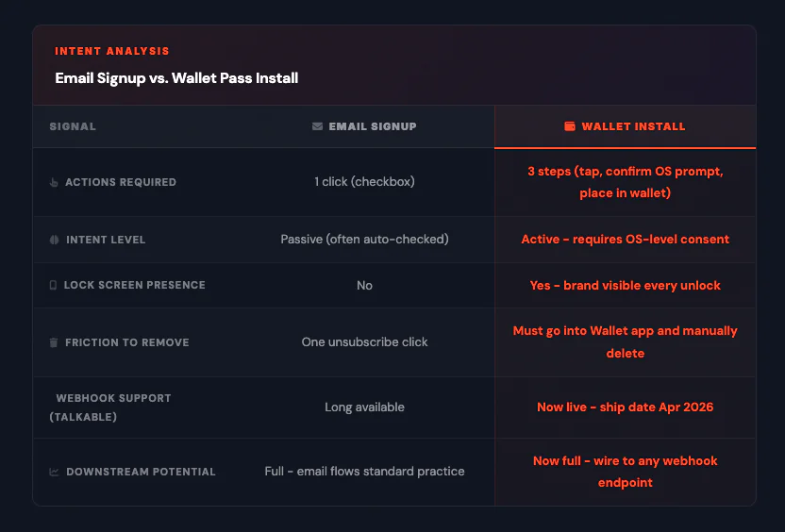Click "Active – requires OS-level consent" text
This screenshot has height=532, width=785.
click(625, 240)
